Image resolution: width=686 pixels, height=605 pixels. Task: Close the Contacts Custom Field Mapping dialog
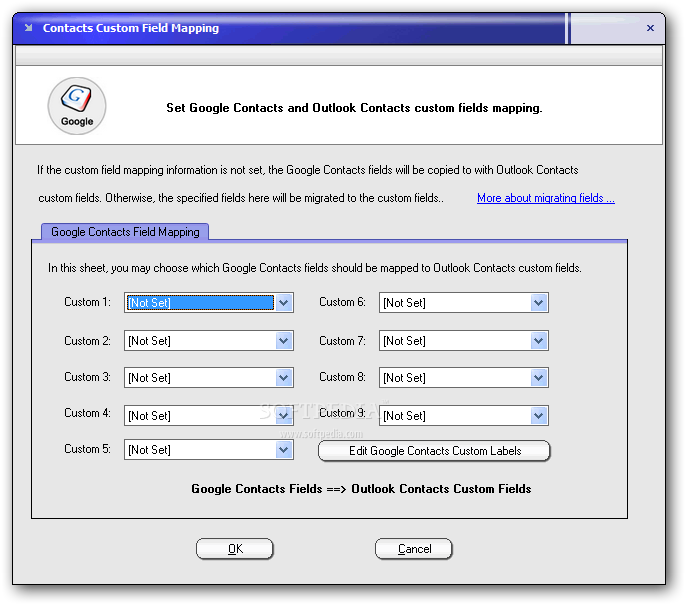point(650,28)
